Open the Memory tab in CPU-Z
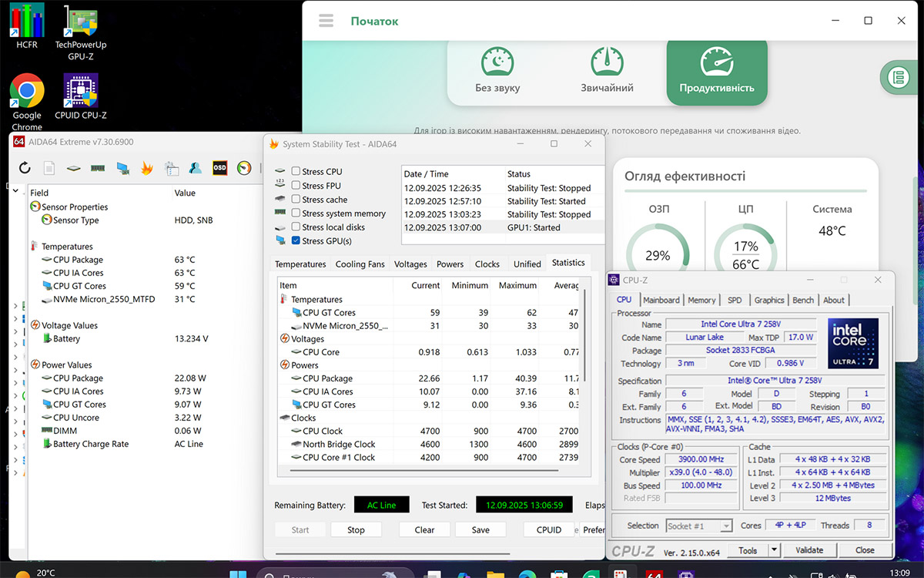The height and width of the screenshot is (578, 924). 701,300
